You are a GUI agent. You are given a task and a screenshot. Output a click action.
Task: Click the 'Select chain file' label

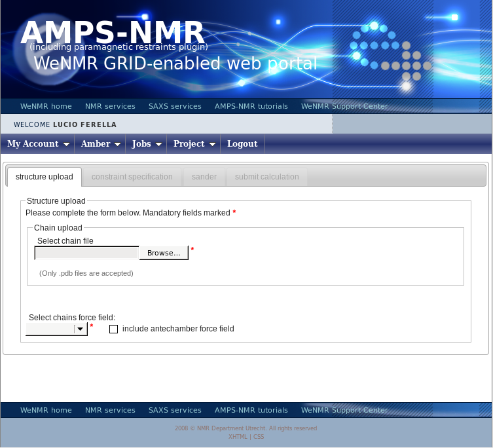(x=65, y=241)
